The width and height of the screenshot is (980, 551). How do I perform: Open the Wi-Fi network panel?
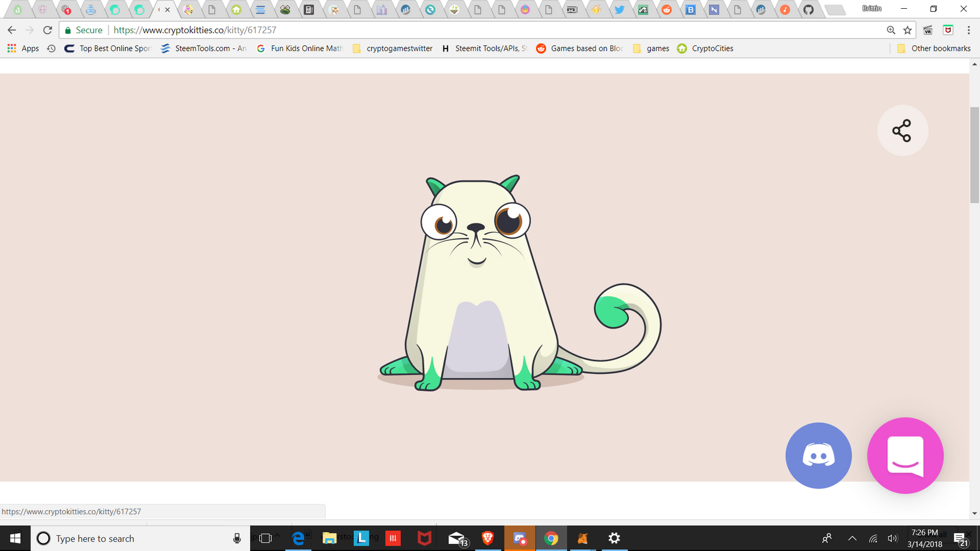tap(873, 538)
